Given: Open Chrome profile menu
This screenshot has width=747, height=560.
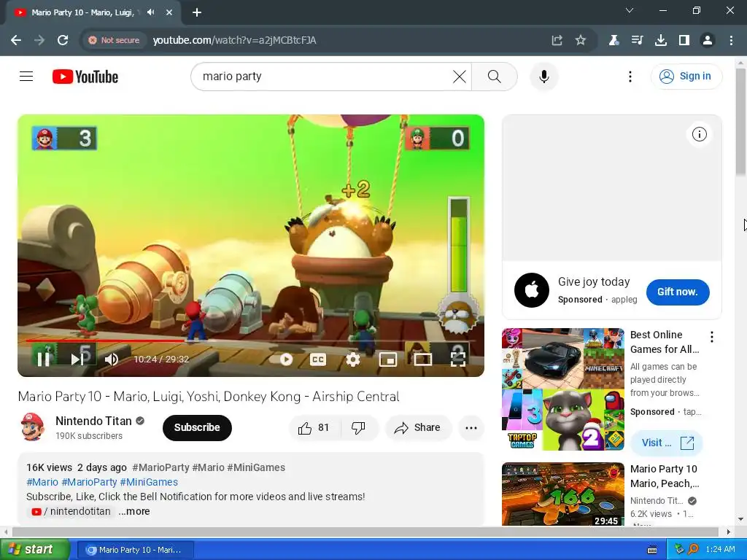Looking at the screenshot, I should [708, 40].
